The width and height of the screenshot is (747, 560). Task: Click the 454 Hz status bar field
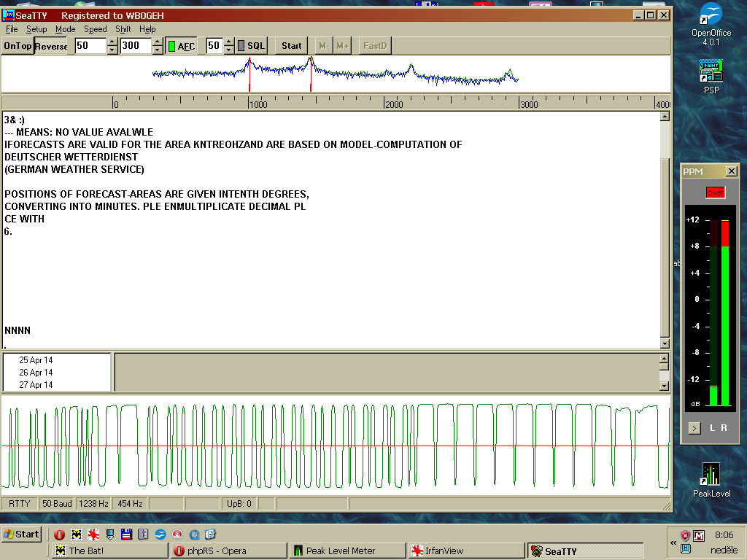pyautogui.click(x=130, y=503)
